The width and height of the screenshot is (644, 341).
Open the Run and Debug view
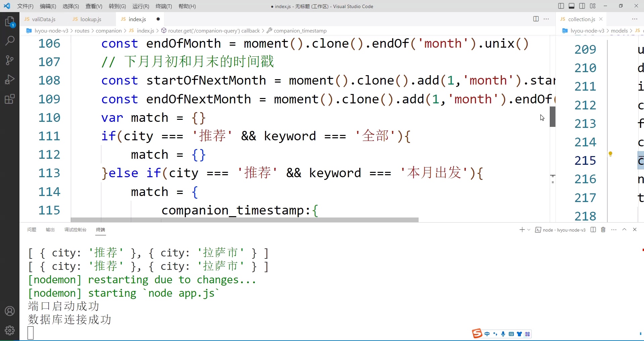coord(10,79)
